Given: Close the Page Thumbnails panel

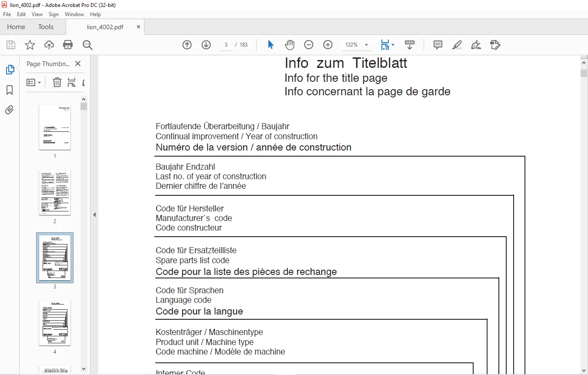Looking at the screenshot, I should [78, 64].
